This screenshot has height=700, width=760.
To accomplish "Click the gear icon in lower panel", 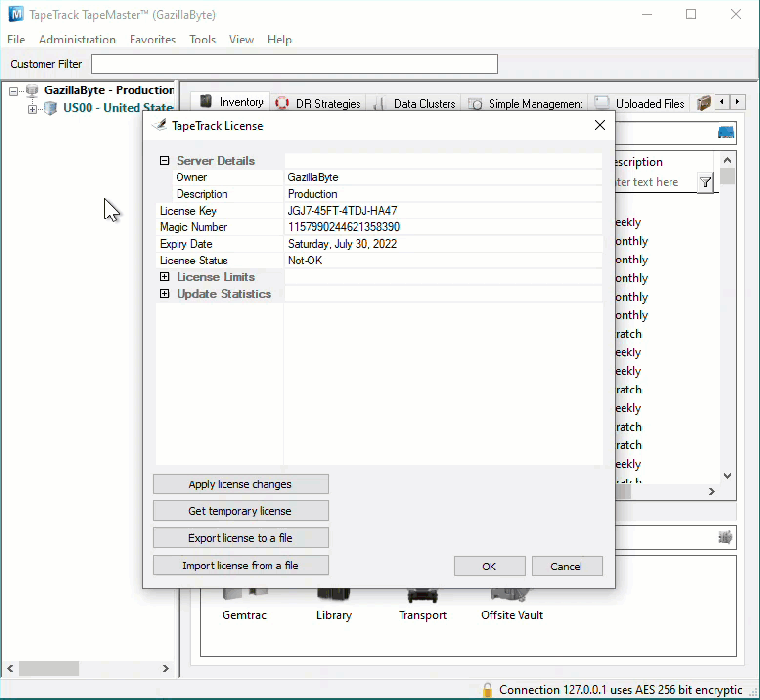I will pyautogui.click(x=725, y=537).
